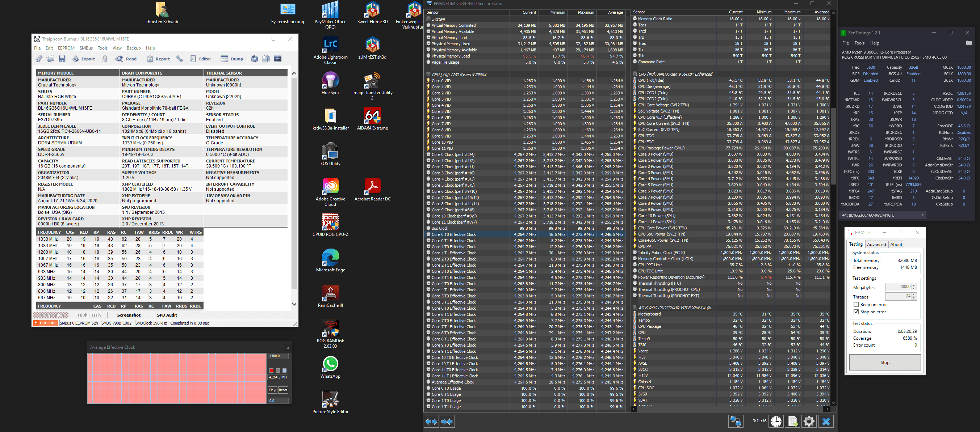
Task: Click the floppy disk save icon in Thaiphoon Burner
Action: pyautogui.click(x=62, y=59)
